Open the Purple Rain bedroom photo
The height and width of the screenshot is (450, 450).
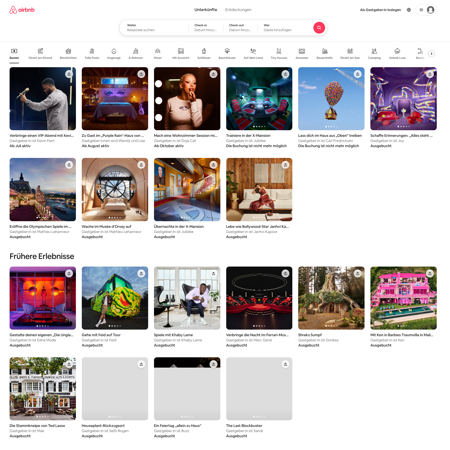coord(115,99)
